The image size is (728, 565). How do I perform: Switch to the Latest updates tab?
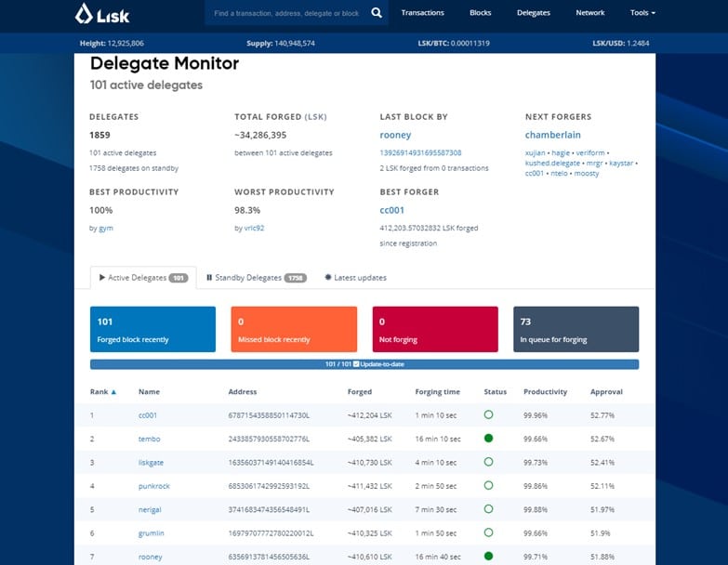356,278
